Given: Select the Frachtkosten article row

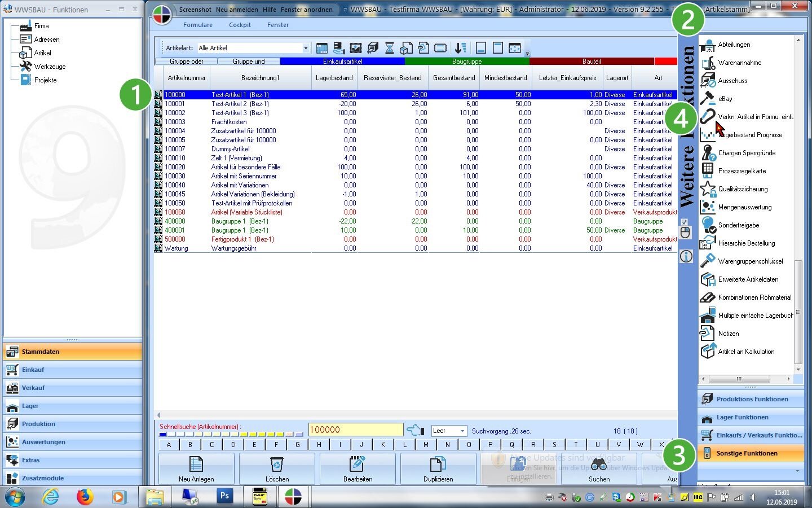Looking at the screenshot, I should coord(416,122).
